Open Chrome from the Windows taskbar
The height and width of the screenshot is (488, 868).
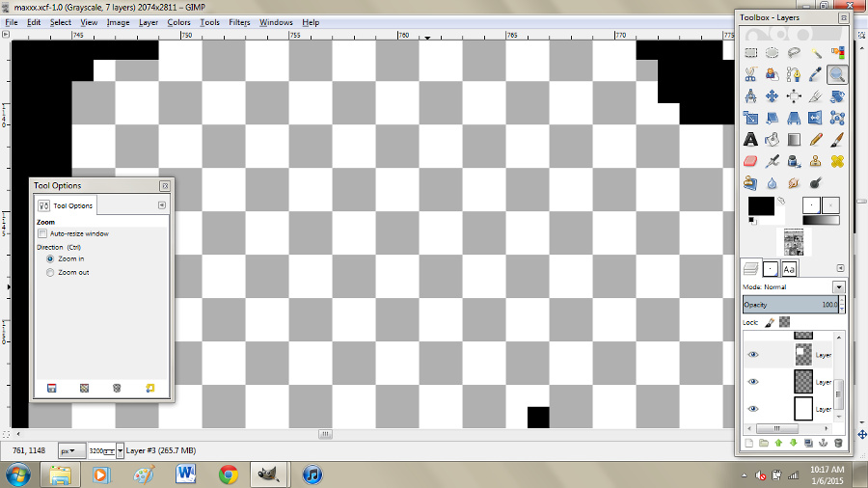click(228, 474)
